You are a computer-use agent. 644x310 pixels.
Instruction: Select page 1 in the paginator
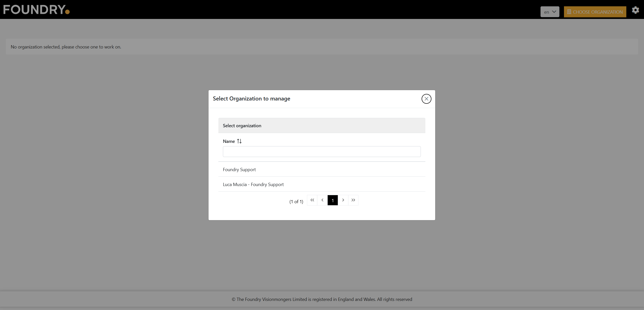(333, 200)
